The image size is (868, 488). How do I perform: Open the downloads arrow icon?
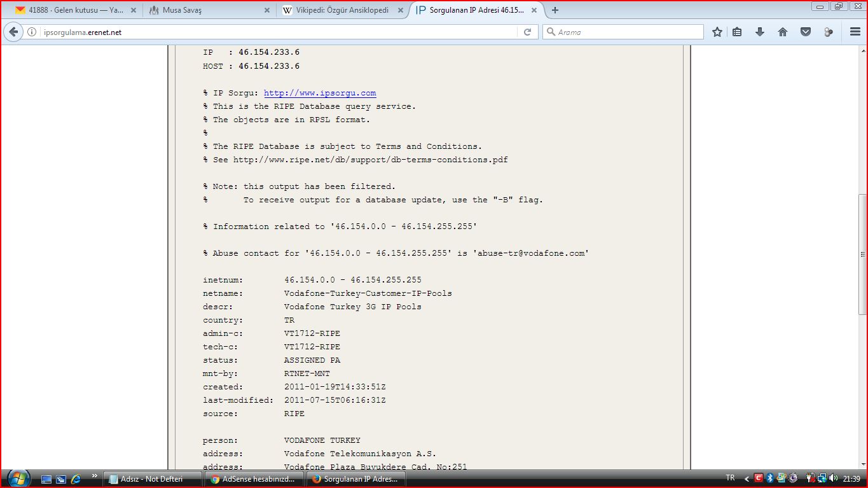760,32
